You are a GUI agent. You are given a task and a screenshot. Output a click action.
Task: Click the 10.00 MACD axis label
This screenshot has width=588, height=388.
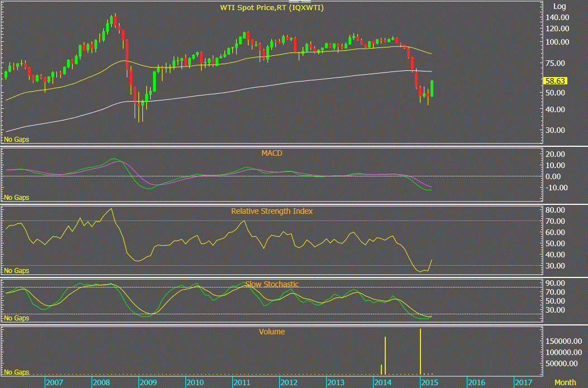coord(555,165)
